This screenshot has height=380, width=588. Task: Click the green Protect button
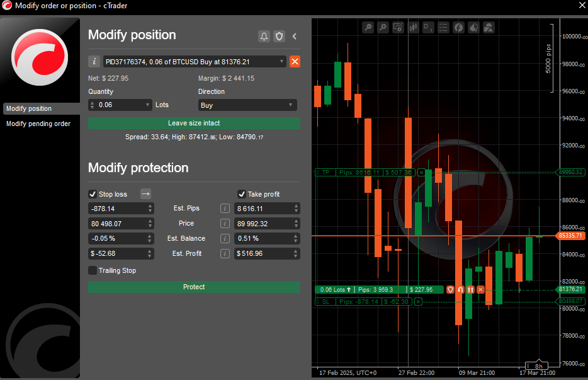coord(194,287)
